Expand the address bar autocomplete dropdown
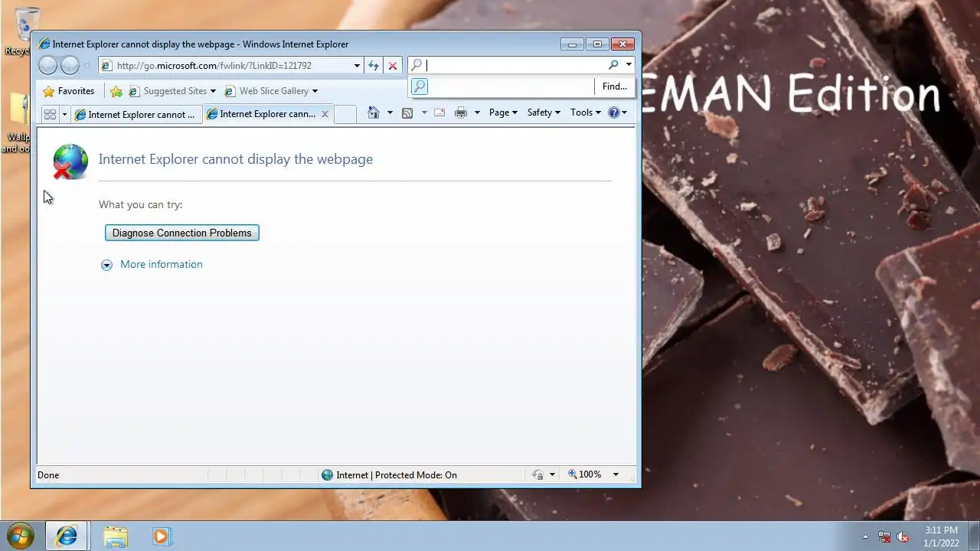The image size is (980, 551). click(357, 66)
